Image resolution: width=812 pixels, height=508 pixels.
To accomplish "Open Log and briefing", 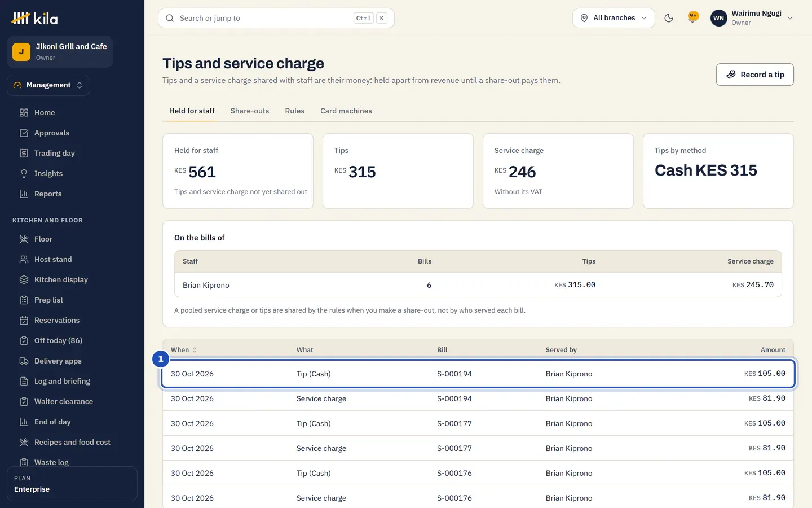I will click(x=62, y=381).
